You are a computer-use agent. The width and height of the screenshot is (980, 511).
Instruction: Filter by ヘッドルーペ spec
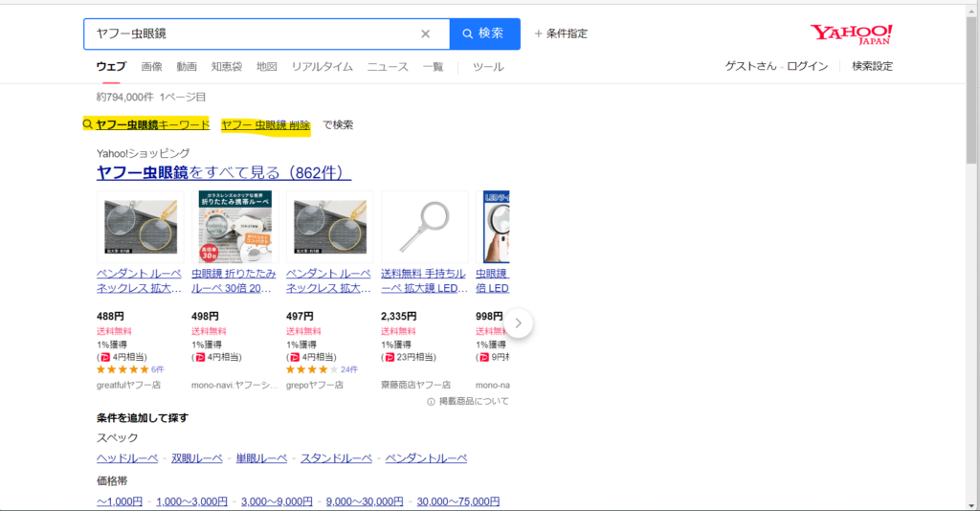coord(127,458)
